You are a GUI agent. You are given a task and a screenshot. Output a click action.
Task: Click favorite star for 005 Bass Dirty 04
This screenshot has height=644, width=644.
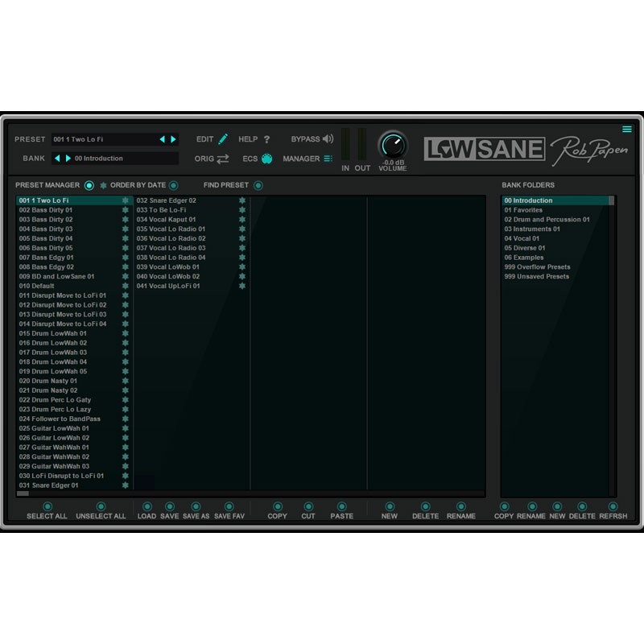click(x=126, y=238)
